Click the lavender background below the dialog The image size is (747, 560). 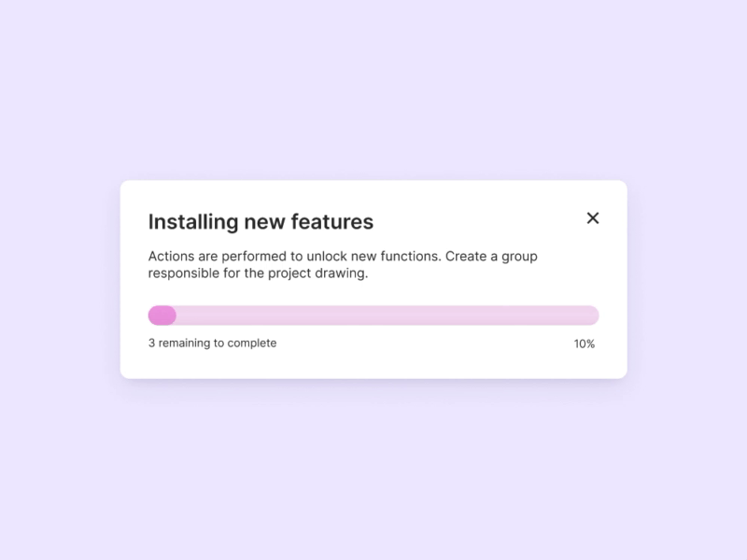click(x=373, y=467)
